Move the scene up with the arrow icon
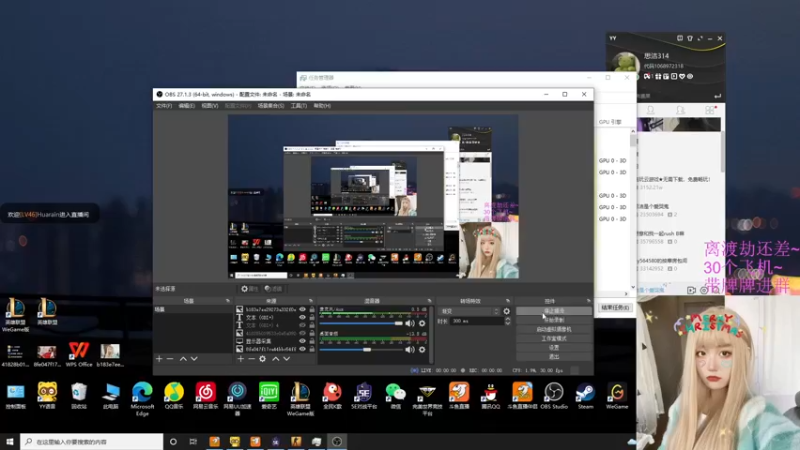The width and height of the screenshot is (800, 450). click(183, 359)
